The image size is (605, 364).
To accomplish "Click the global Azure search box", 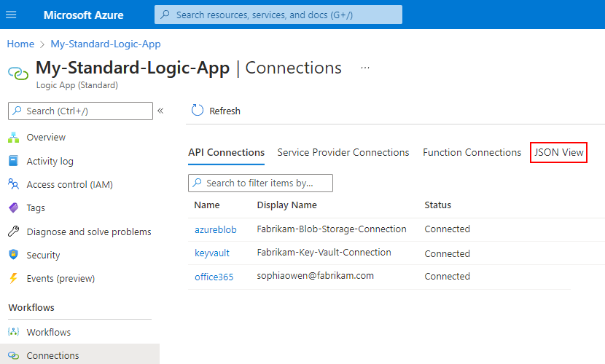I will 278,15.
